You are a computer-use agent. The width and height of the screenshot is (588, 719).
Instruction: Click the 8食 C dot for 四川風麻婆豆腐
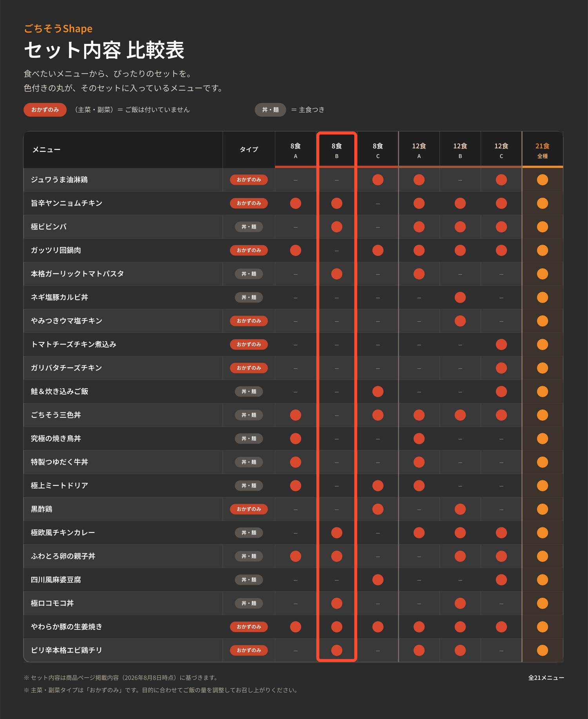pyautogui.click(x=378, y=580)
